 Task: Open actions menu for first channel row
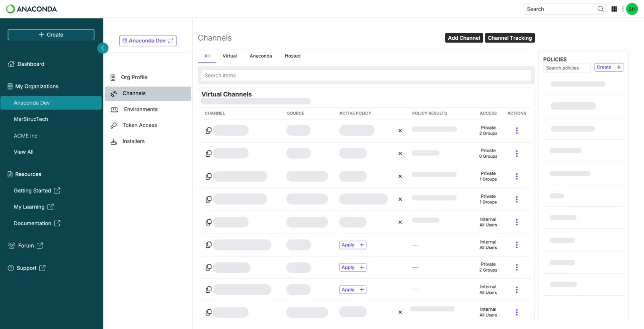[x=517, y=130]
